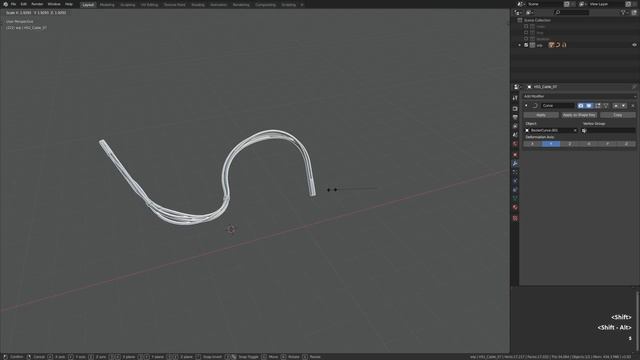Select -Z deformation axis

[626, 144]
